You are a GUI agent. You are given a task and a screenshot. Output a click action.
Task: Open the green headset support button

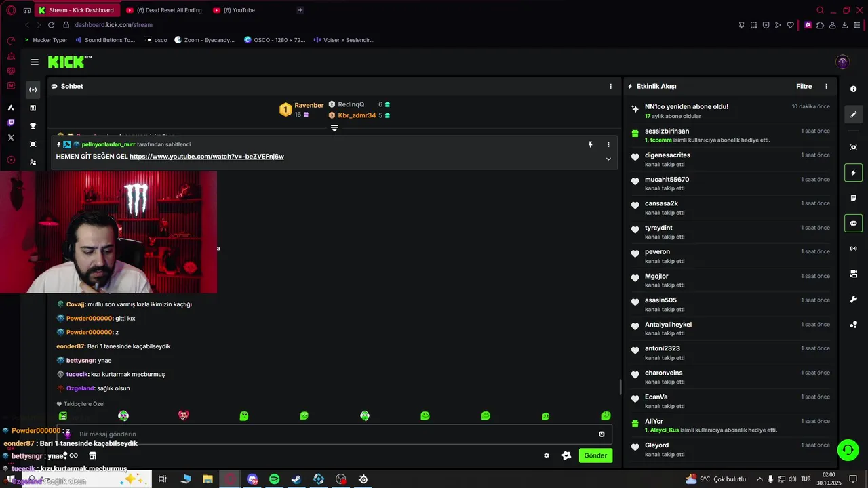[x=847, y=450]
